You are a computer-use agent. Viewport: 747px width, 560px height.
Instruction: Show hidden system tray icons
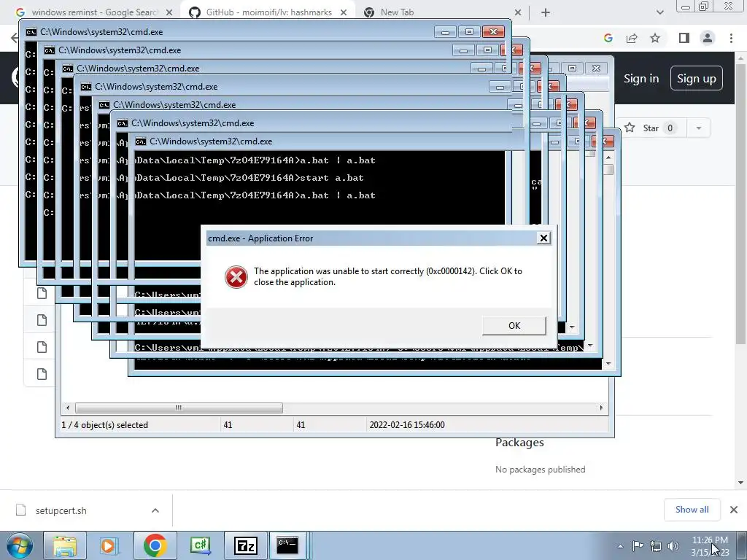(620, 546)
